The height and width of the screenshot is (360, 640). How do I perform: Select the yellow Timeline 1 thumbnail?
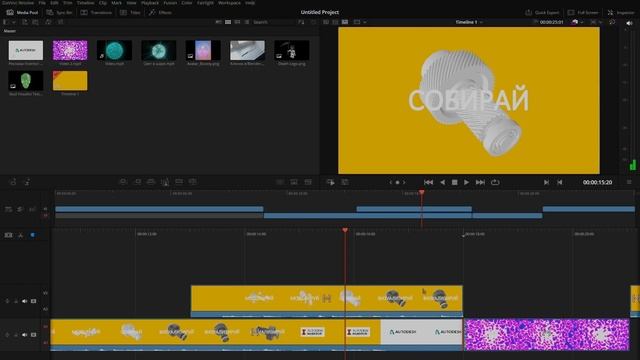click(x=70, y=80)
